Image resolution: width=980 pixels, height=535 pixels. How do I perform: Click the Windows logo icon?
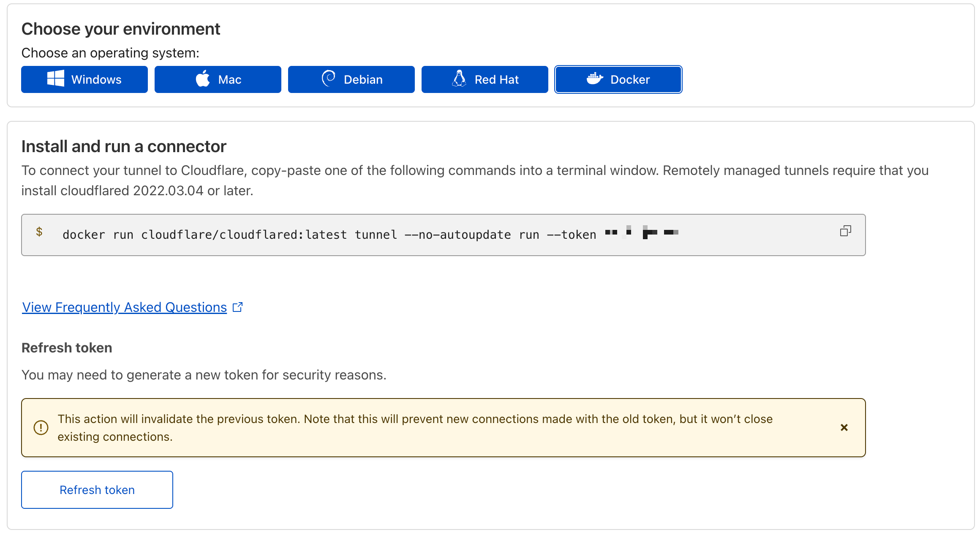[x=56, y=79]
